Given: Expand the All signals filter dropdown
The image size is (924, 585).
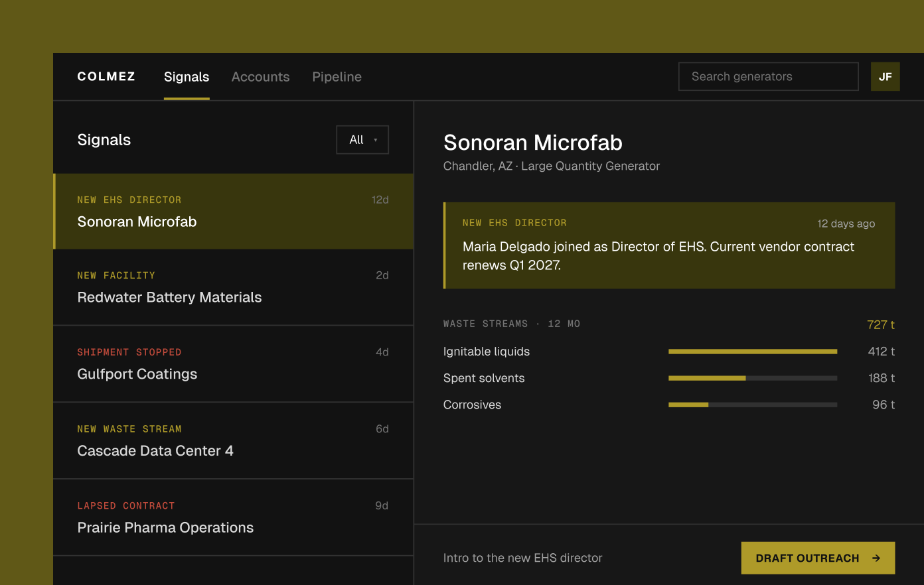Looking at the screenshot, I should click(x=362, y=140).
